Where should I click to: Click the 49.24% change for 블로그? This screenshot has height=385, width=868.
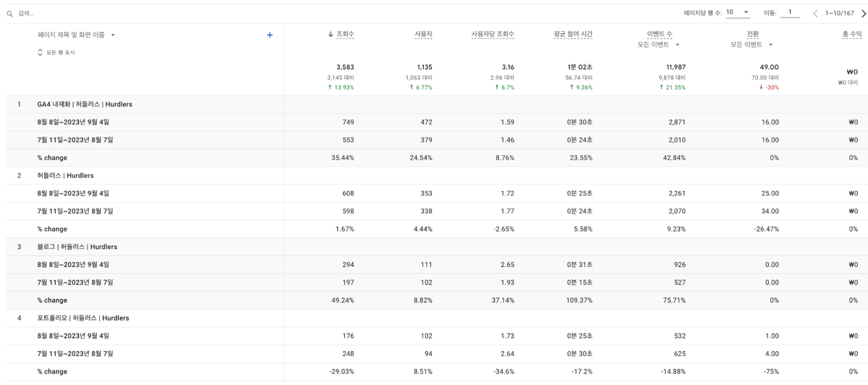(x=343, y=300)
